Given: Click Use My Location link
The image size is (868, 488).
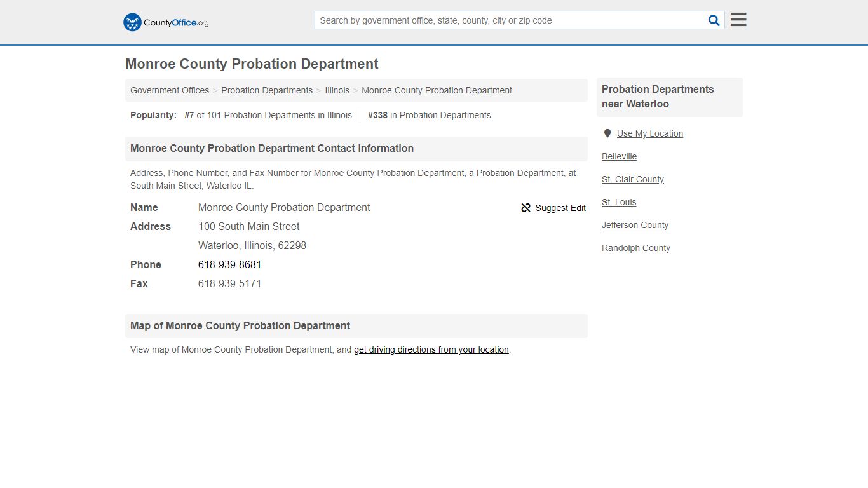Looking at the screenshot, I should [x=650, y=133].
